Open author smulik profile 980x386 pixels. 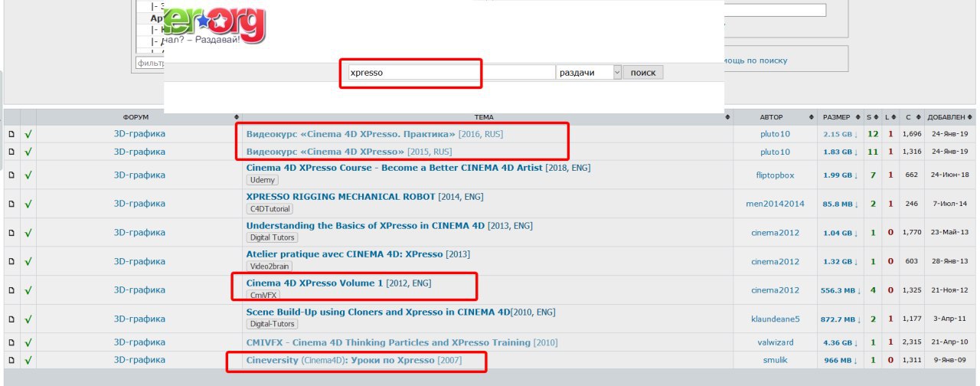point(775,360)
